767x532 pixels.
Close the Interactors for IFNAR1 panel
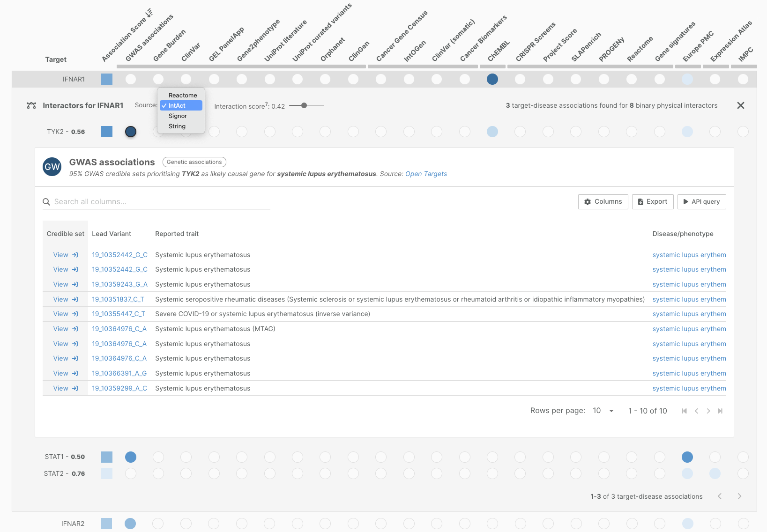[x=741, y=105]
